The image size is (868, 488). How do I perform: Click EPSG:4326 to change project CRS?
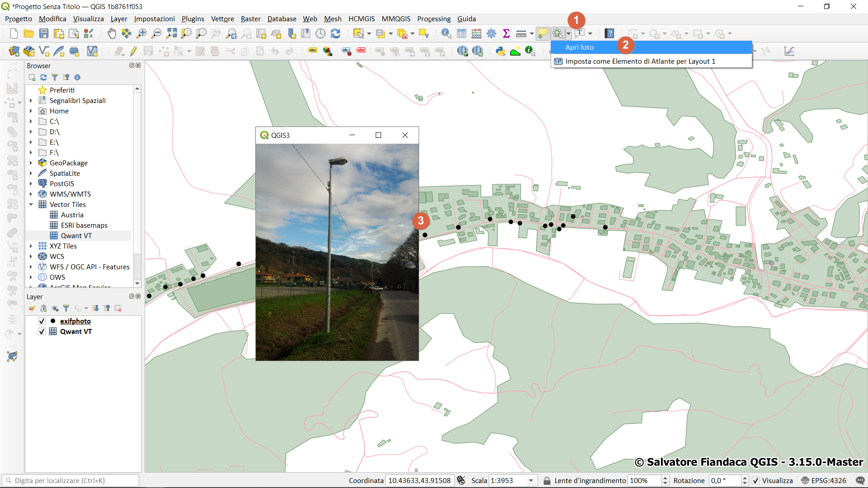point(829,480)
